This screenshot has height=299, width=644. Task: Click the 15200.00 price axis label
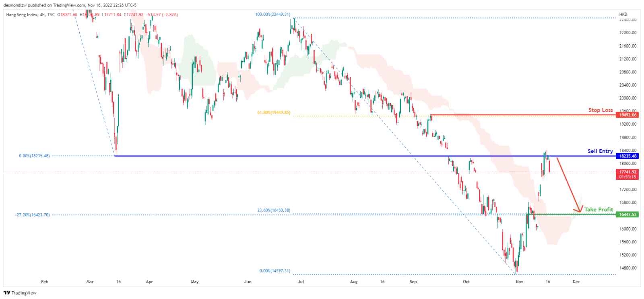[628, 255]
